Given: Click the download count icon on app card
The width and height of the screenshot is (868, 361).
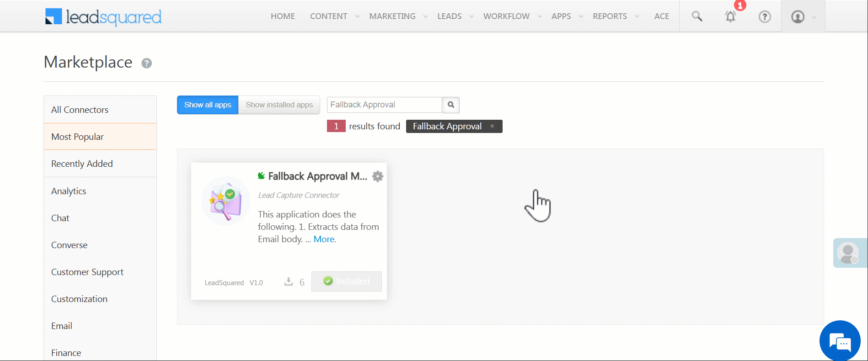Looking at the screenshot, I should pos(289,281).
